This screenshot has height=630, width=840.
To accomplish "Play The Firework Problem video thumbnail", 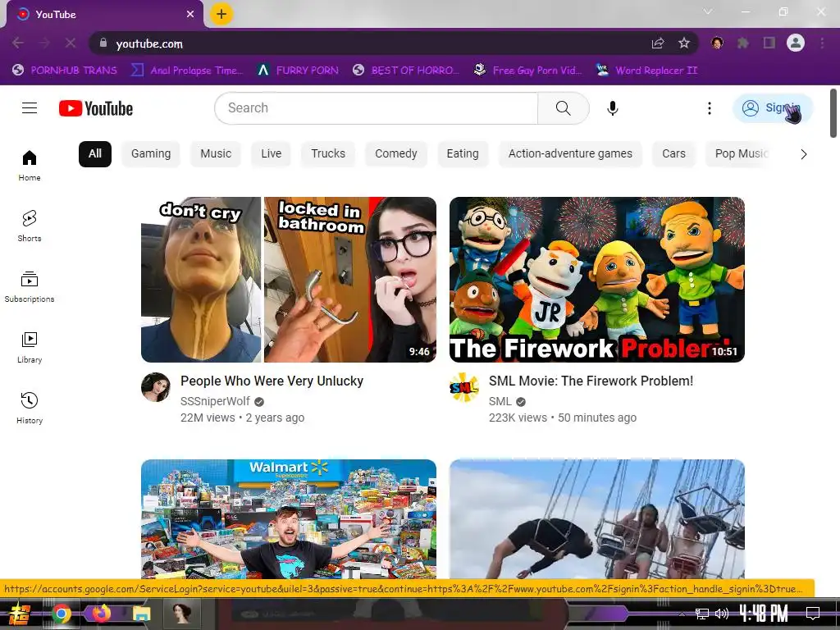I will (x=597, y=280).
